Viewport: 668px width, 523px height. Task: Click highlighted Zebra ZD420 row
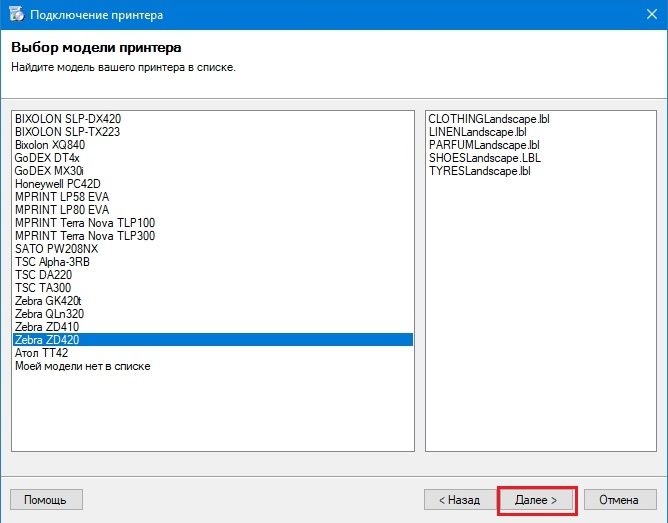213,339
